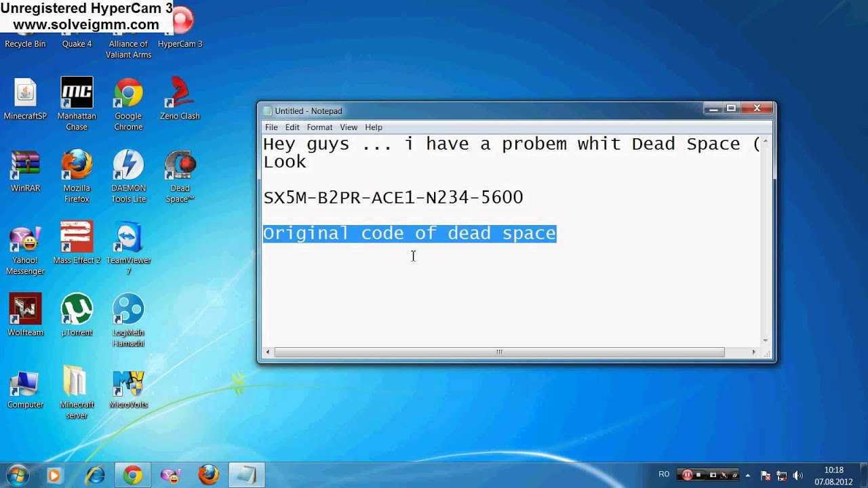Select the LogMeIn Hamachi desktop shortcut
Image resolution: width=868 pixels, height=488 pixels.
pos(128,321)
